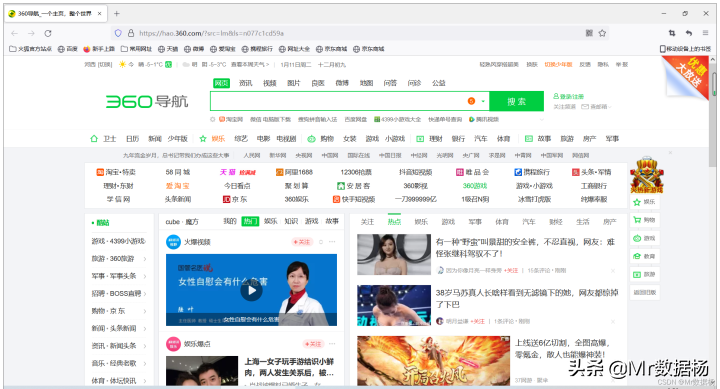This screenshot has height=389, width=720.
Task: Open the 常用网址 bookmarks folder
Action: (136, 49)
